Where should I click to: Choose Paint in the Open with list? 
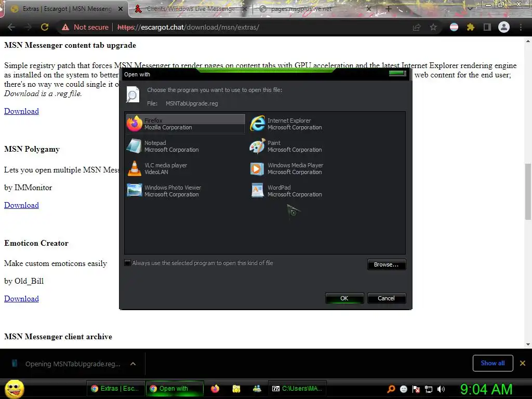tap(286, 146)
